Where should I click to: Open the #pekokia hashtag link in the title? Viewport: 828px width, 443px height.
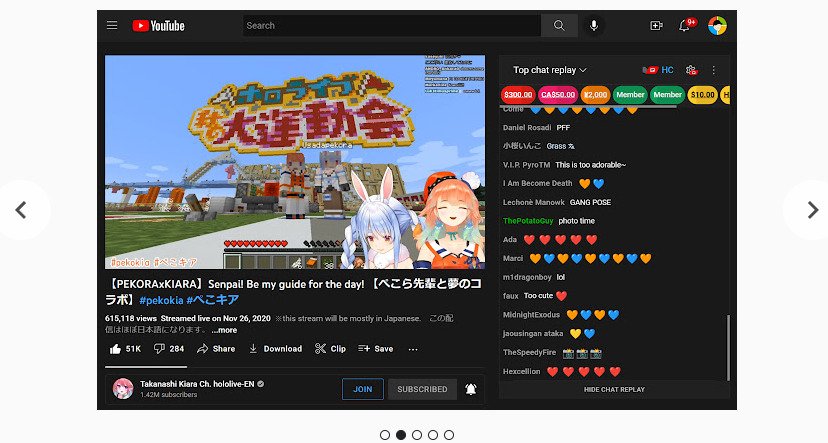161,300
